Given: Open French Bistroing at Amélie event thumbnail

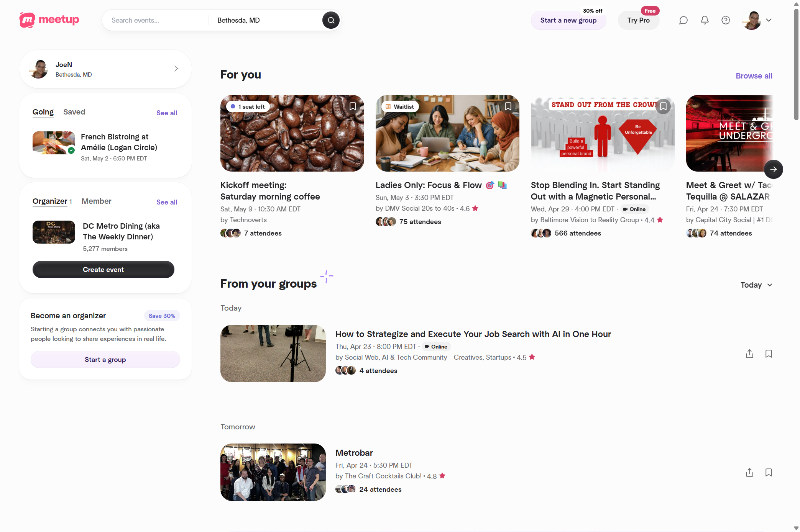Looking at the screenshot, I should (54, 143).
